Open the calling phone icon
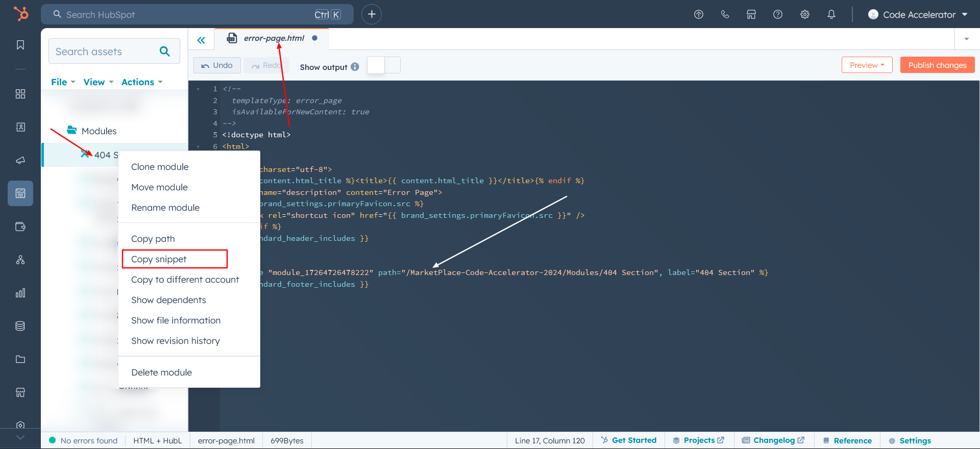 [x=725, y=14]
